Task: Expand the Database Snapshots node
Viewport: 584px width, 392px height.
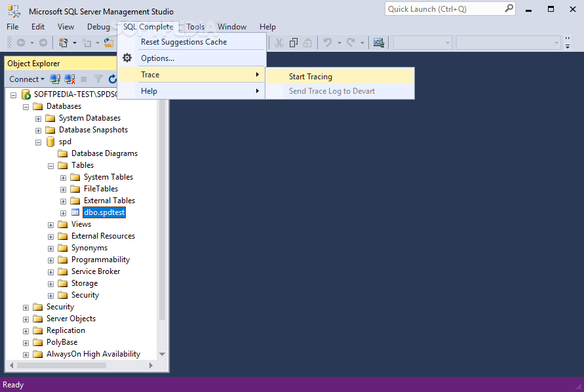Action: pyautogui.click(x=38, y=131)
